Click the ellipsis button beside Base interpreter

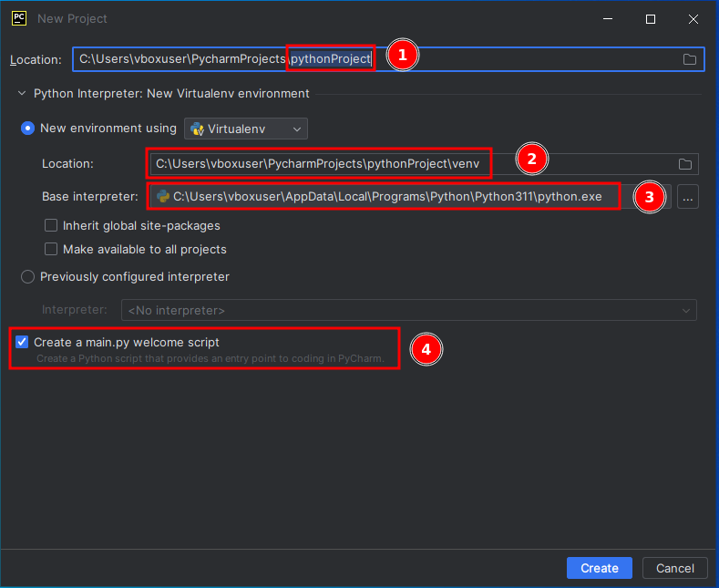click(688, 196)
